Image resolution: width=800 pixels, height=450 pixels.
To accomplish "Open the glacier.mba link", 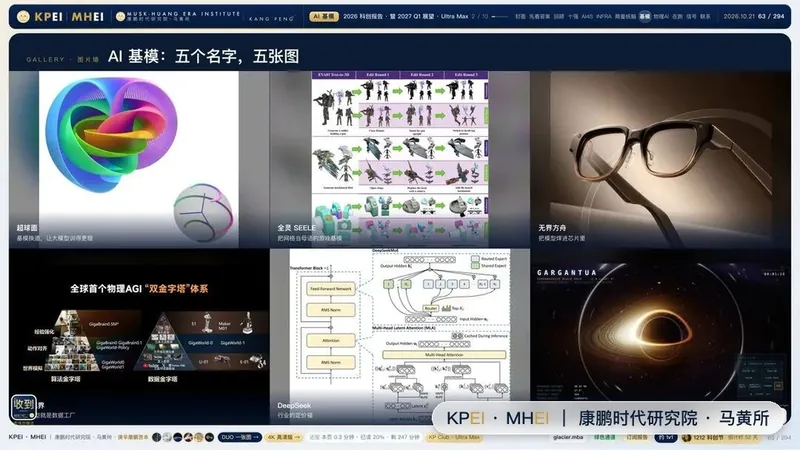I will (x=568, y=437).
